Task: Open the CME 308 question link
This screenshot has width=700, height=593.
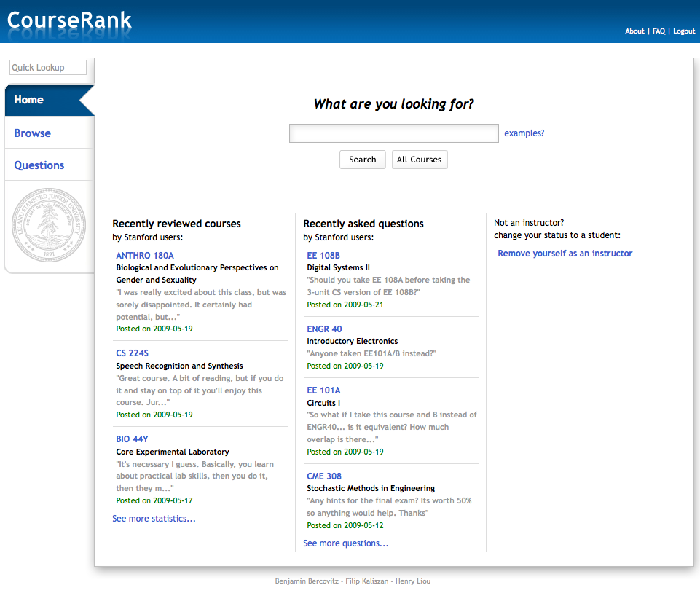Action: click(x=323, y=476)
